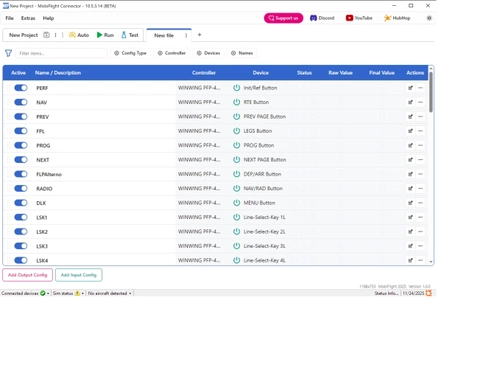This screenshot has height=376, width=500.
Task: Sort by Name / Description column header
Action: pos(58,73)
